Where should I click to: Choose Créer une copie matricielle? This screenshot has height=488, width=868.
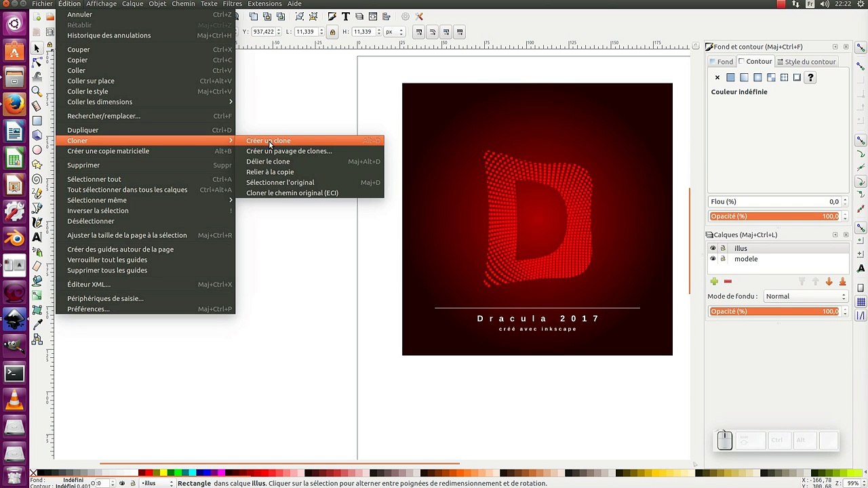146,151
